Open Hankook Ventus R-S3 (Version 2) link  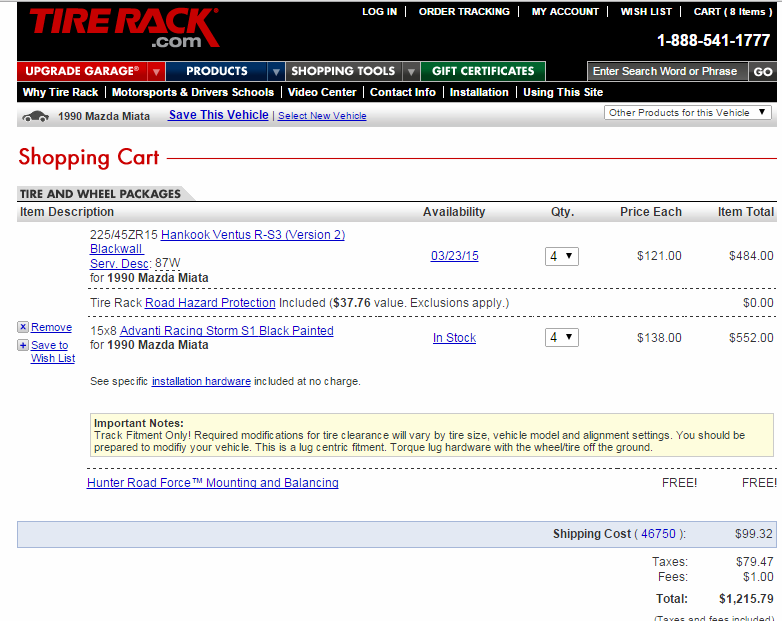click(253, 234)
